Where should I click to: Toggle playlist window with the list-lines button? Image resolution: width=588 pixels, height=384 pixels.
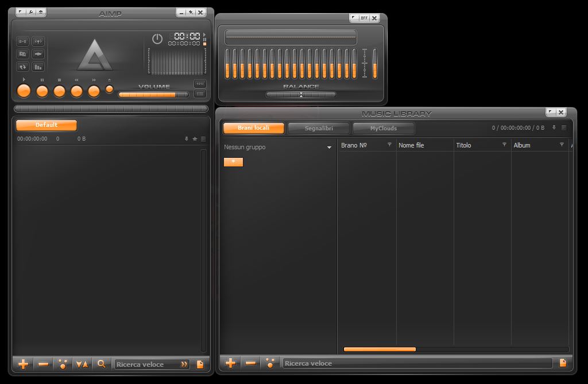pos(200,94)
